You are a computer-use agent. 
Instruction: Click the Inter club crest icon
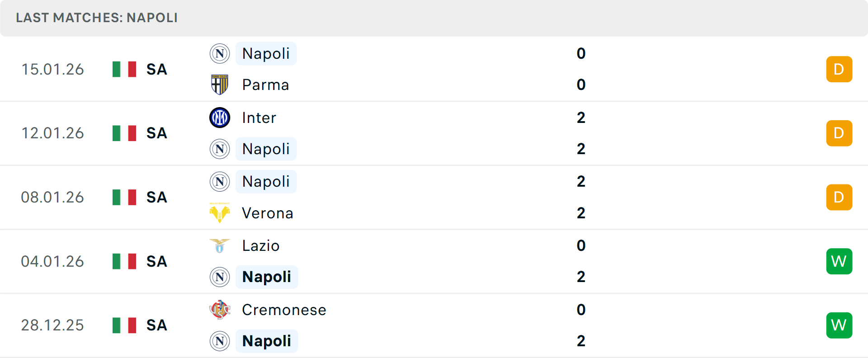pyautogui.click(x=220, y=118)
